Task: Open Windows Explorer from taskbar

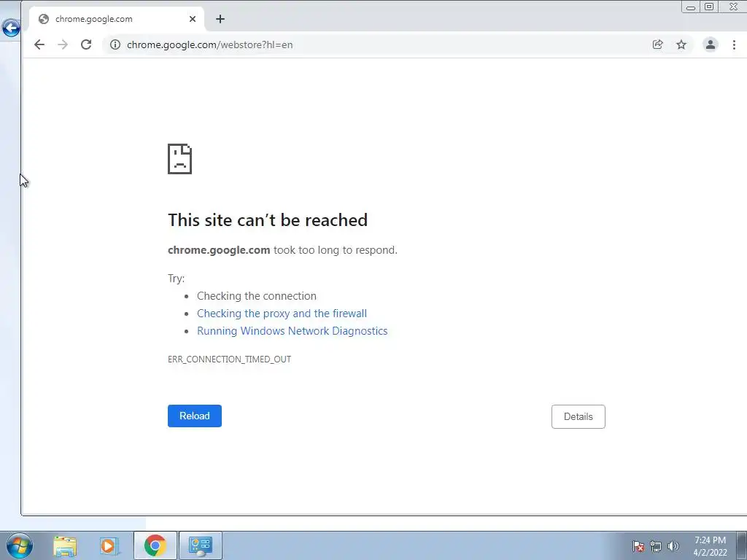Action: pos(65,545)
